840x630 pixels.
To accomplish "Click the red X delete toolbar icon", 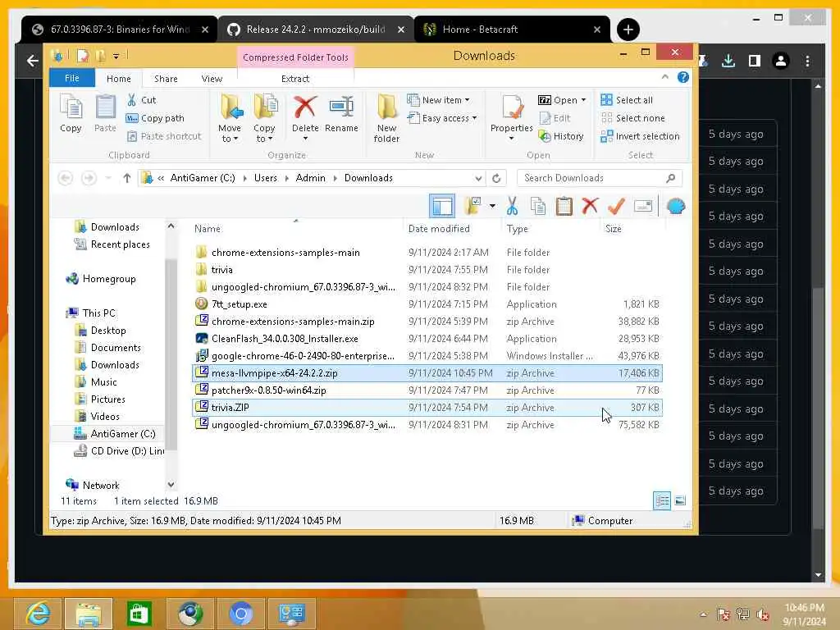I will (590, 206).
